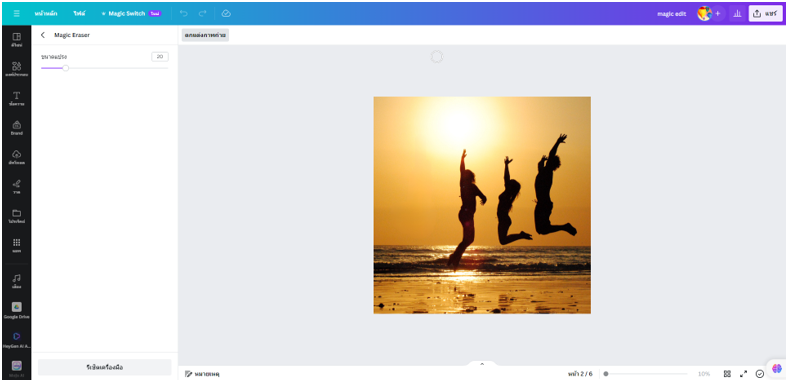Expand the pages panel chevron at bottom
The width and height of the screenshot is (786, 380).
pos(482,364)
